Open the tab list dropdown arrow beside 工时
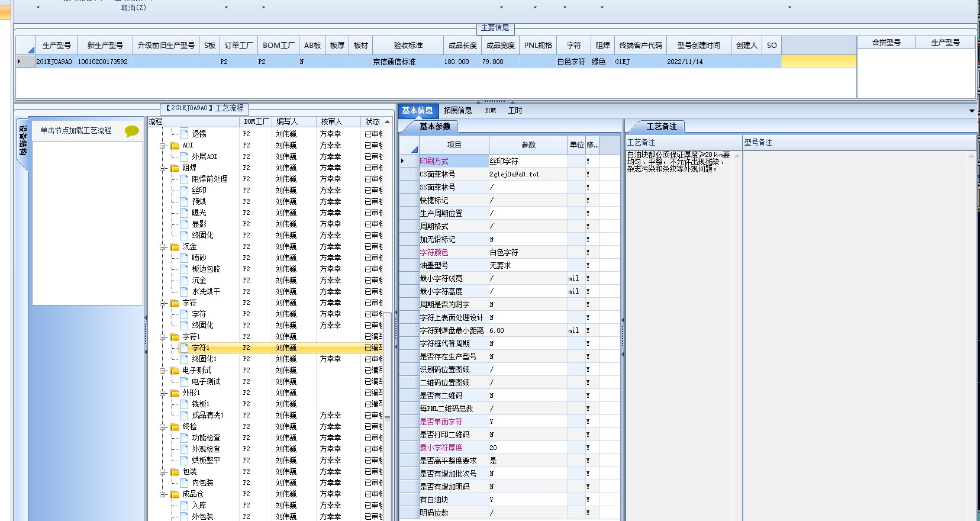 [972, 111]
